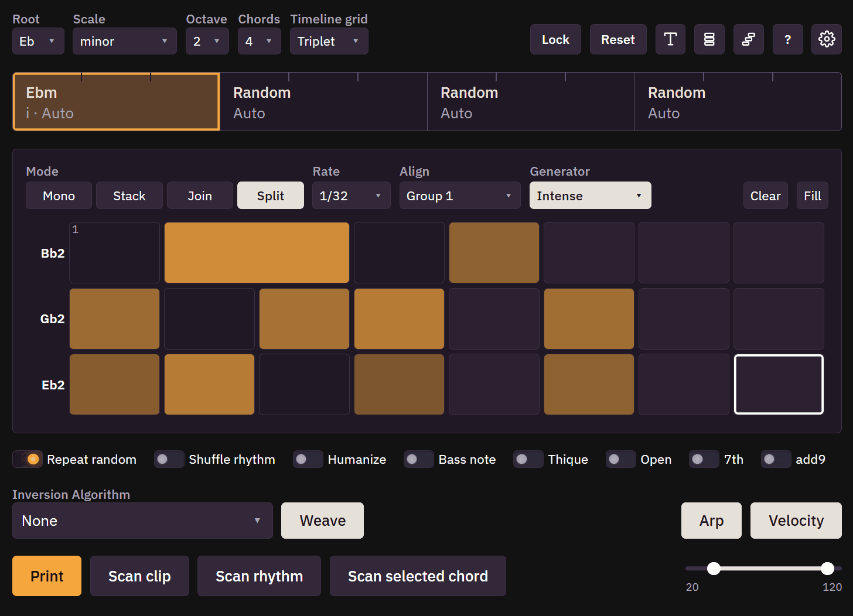853x616 pixels.
Task: Click Scan selected chord button
Action: pos(418,576)
